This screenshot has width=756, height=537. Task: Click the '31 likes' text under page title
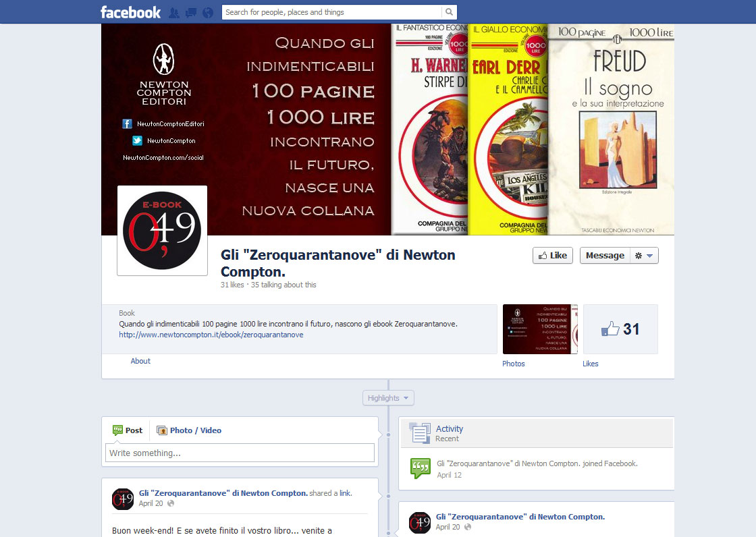point(232,285)
